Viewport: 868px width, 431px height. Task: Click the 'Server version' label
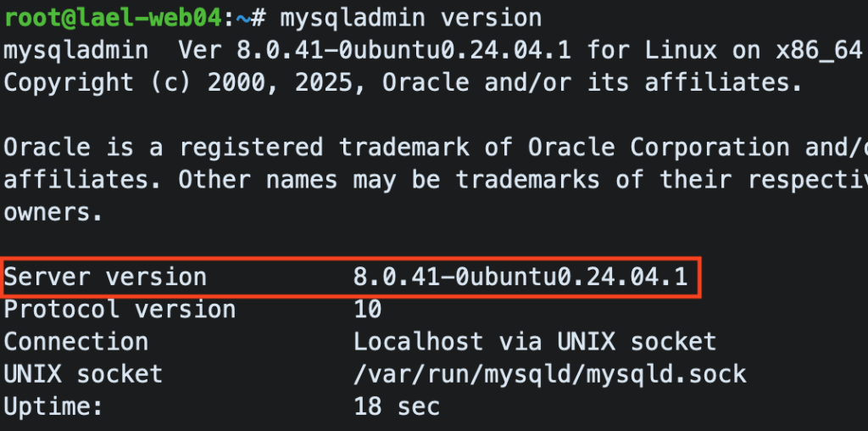coord(105,277)
